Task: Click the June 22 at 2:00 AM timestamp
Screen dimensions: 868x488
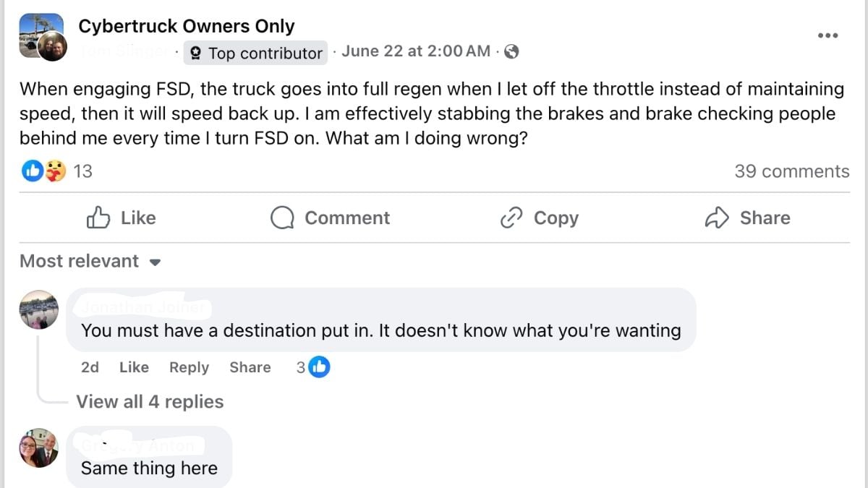Action: coord(416,51)
